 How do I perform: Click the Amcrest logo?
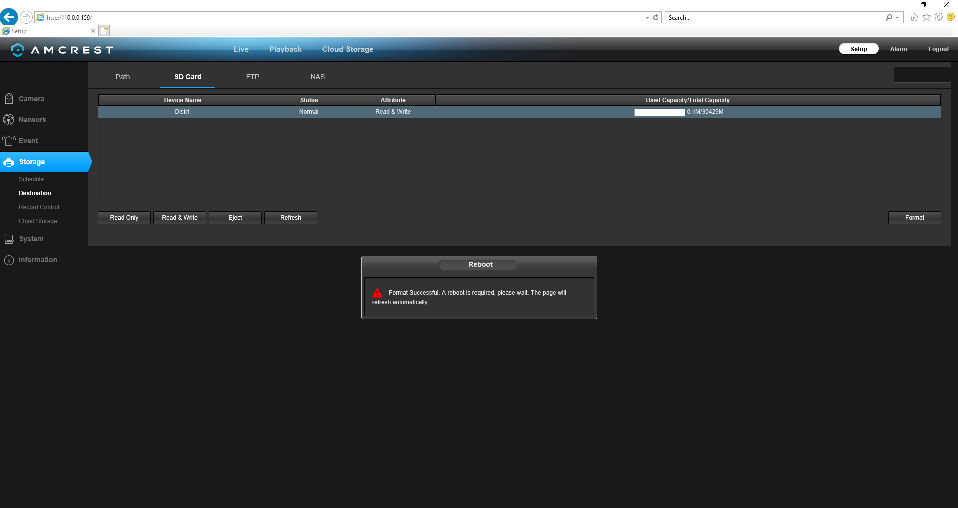[62, 50]
